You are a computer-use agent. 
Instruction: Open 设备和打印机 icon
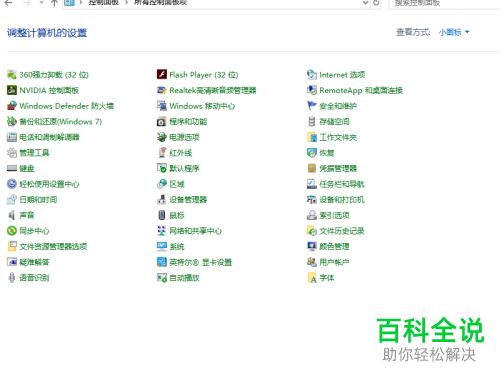pos(312,200)
